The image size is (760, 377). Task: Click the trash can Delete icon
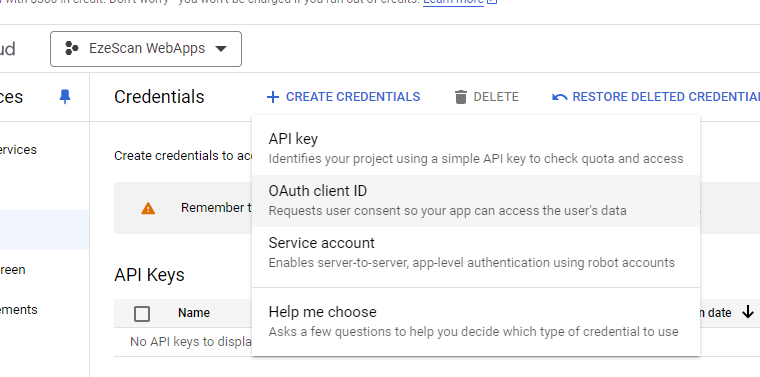coord(460,97)
